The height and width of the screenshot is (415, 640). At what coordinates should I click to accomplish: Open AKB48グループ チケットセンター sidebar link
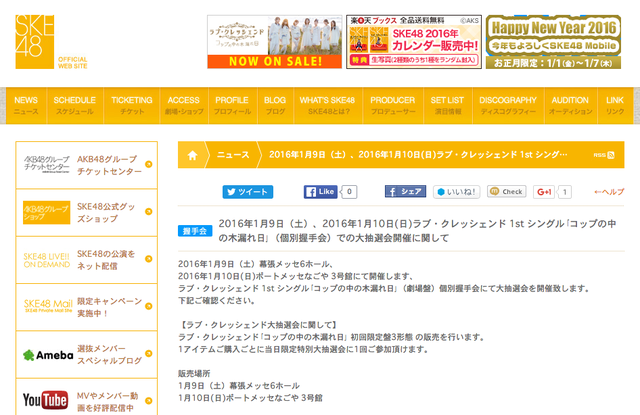tap(87, 165)
